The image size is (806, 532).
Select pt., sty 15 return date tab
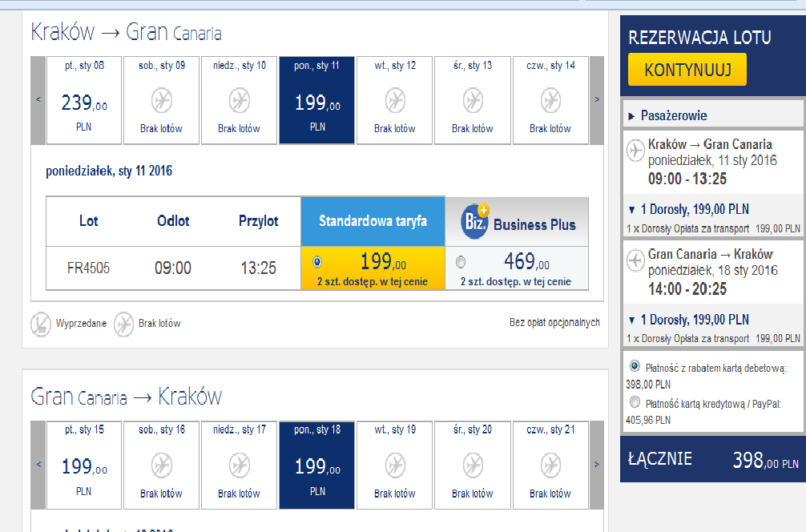pos(84,465)
